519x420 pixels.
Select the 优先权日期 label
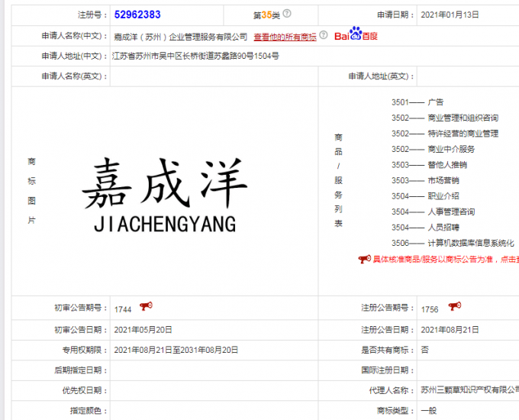pyautogui.click(x=85, y=390)
